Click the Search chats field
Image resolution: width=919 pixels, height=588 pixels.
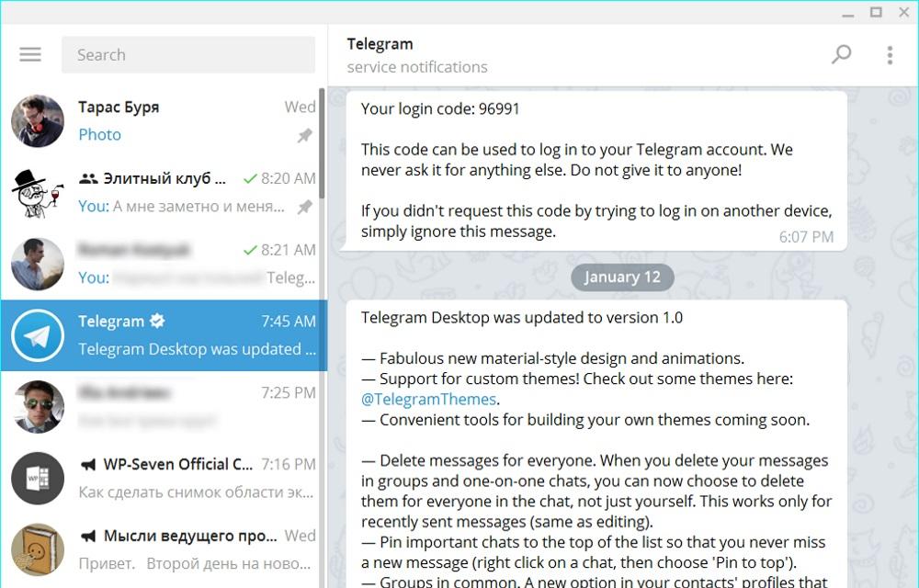click(x=188, y=54)
